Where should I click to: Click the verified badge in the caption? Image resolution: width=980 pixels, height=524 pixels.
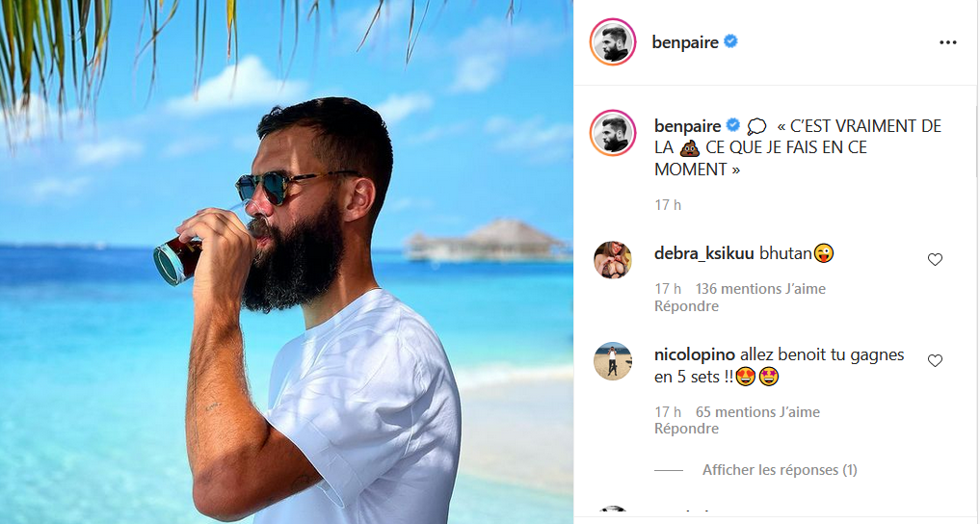731,125
